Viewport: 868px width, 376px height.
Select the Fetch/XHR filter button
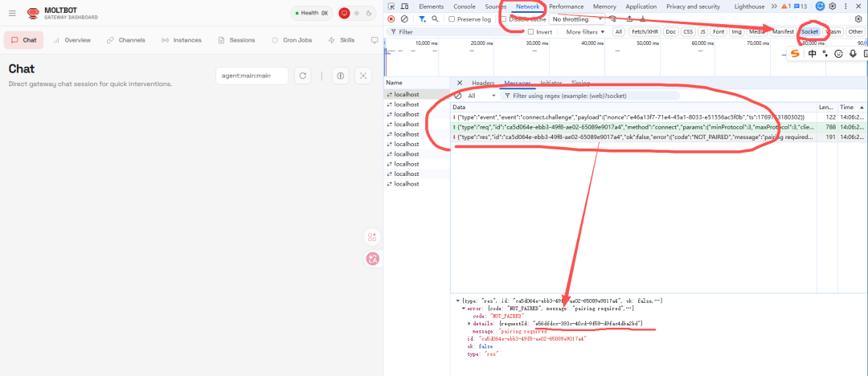click(x=645, y=31)
